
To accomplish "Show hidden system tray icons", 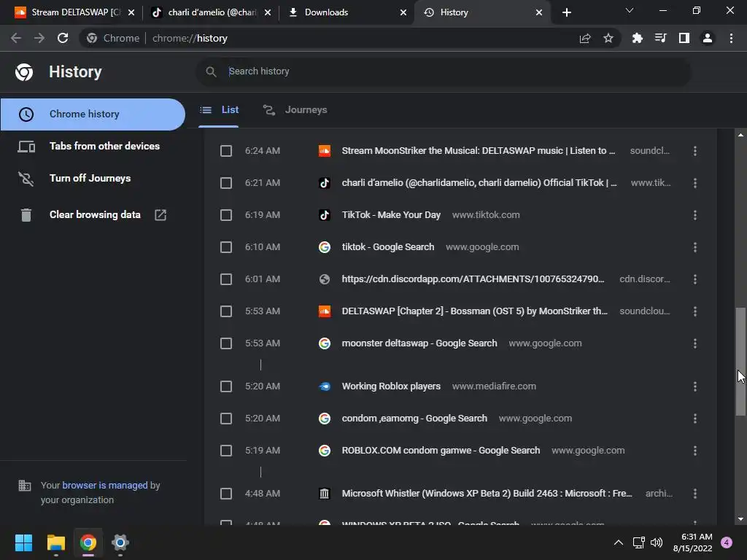I will click(619, 542).
